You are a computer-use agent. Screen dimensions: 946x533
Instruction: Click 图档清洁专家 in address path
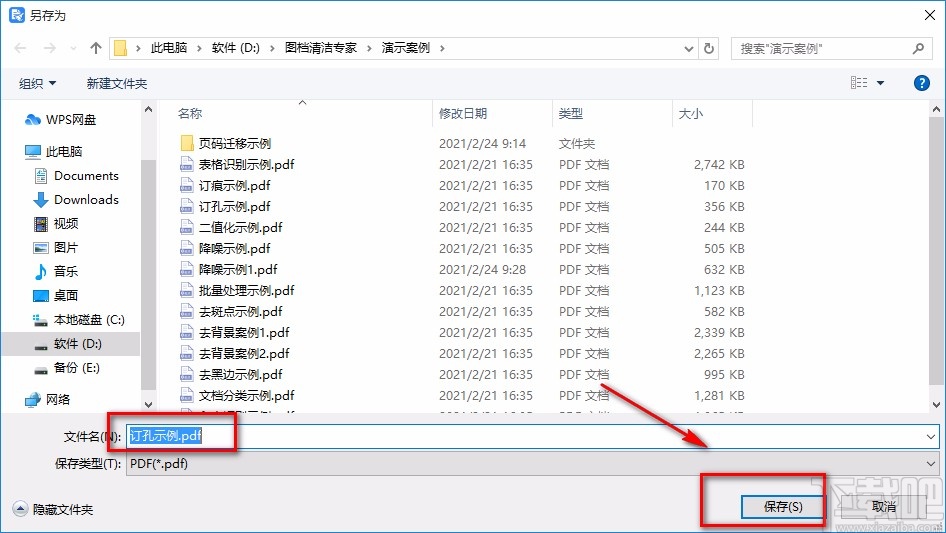(321, 48)
